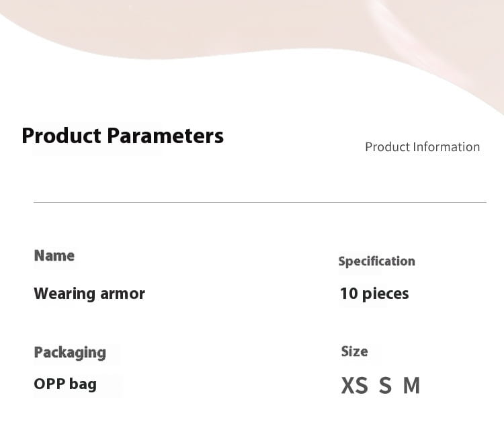Click the number "10" under Specification

coord(349,294)
